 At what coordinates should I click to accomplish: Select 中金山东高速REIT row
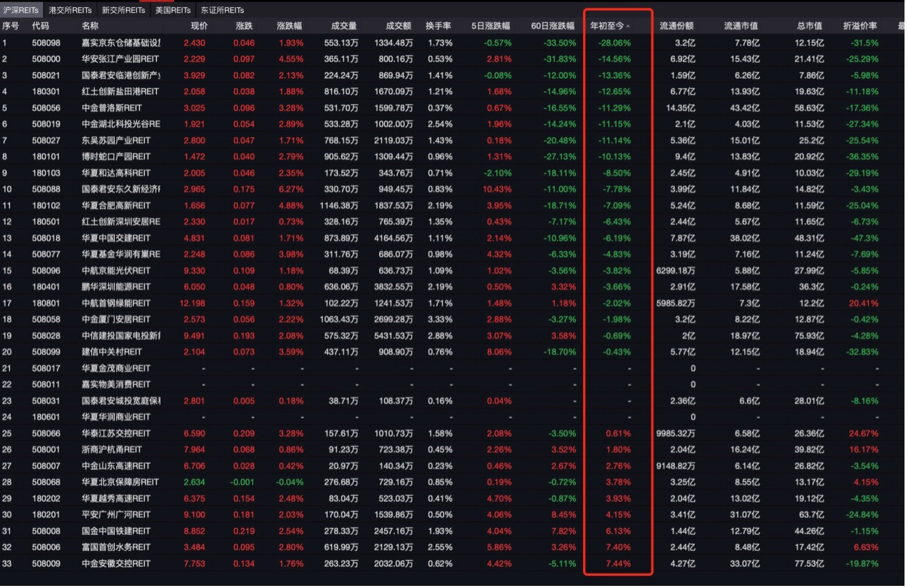pyautogui.click(x=453, y=466)
